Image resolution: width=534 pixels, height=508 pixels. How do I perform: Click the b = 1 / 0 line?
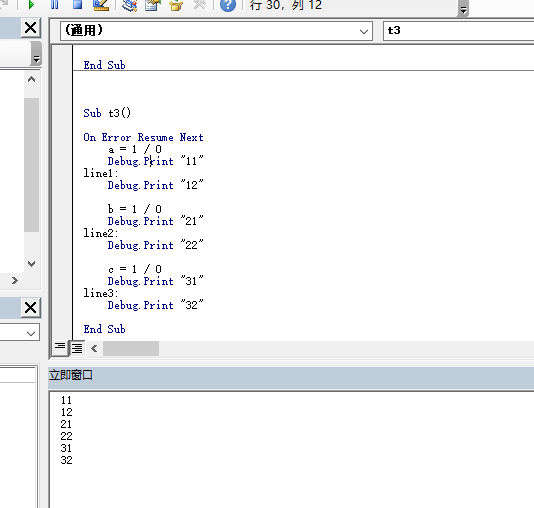pos(135,209)
